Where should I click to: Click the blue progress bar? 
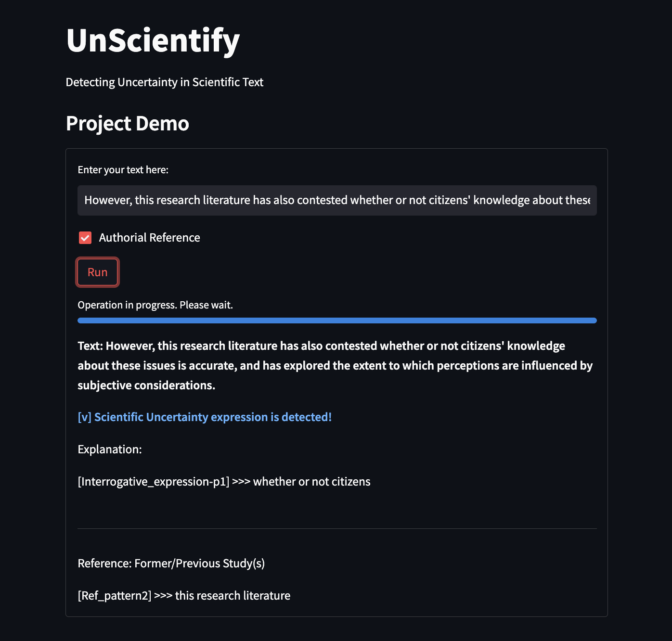point(337,320)
